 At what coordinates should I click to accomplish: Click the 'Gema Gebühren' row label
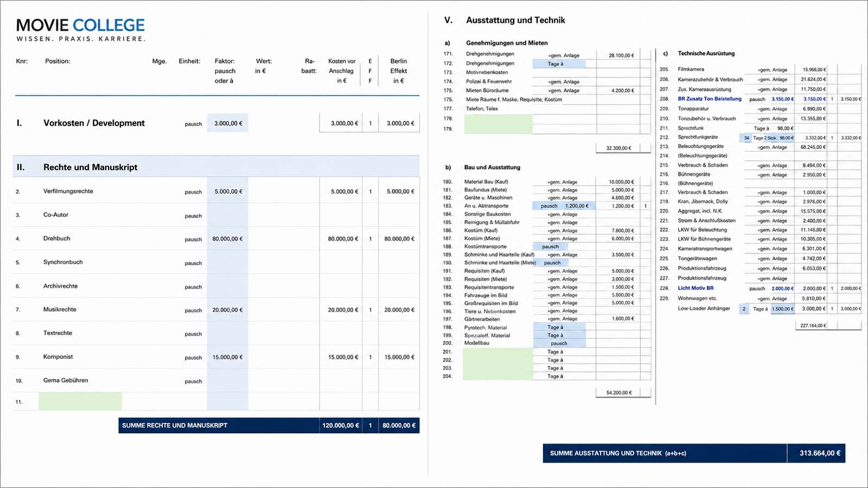[66, 380]
